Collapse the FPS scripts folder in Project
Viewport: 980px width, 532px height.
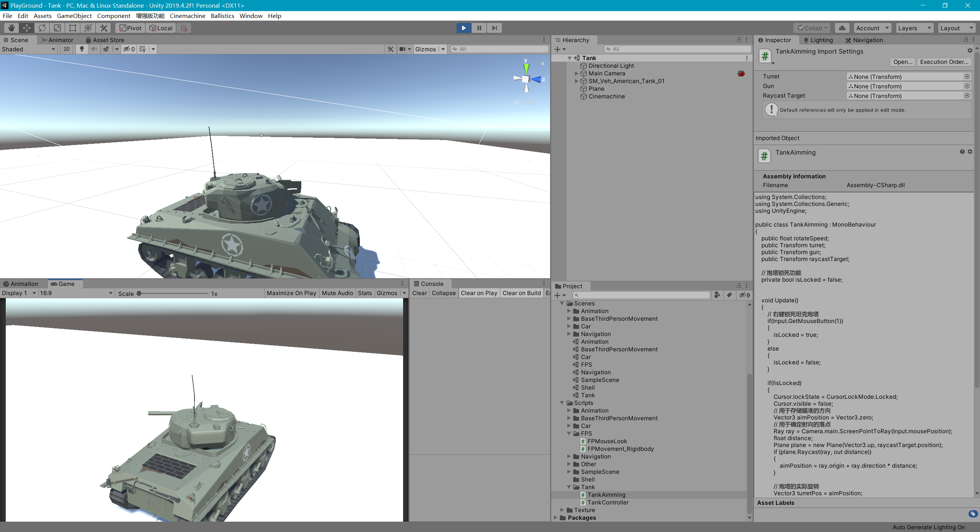[x=569, y=433]
